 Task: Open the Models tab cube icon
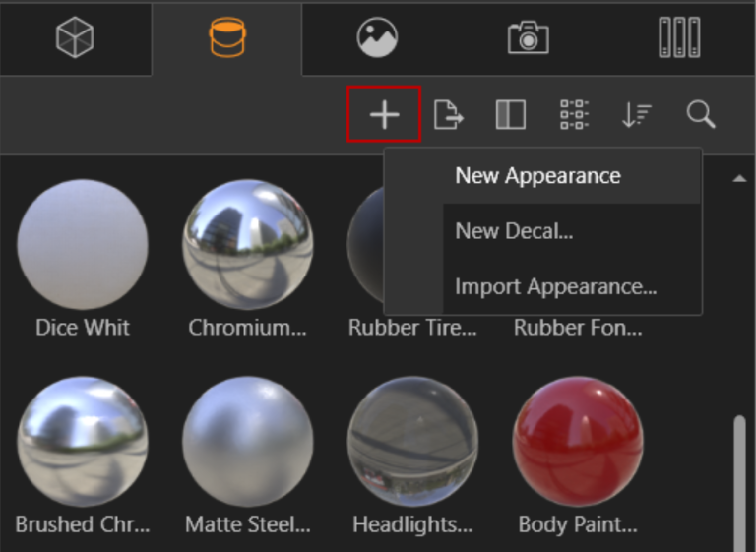[75, 38]
